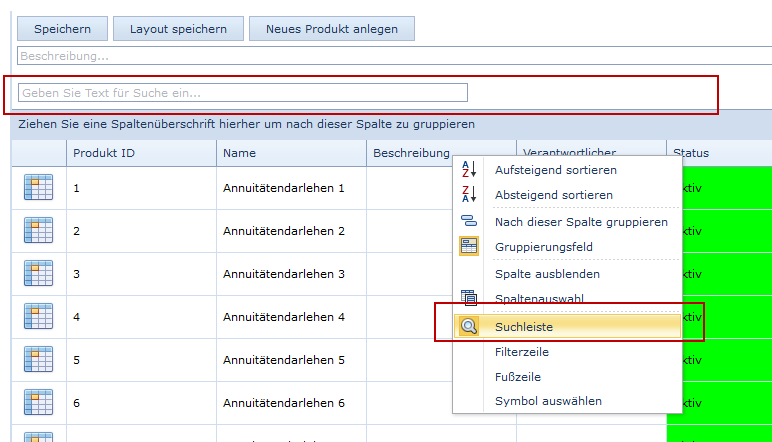Screen dimensions: 772x442
Task: Click the Spaltenauswahl column chooser icon
Action: click(x=469, y=298)
